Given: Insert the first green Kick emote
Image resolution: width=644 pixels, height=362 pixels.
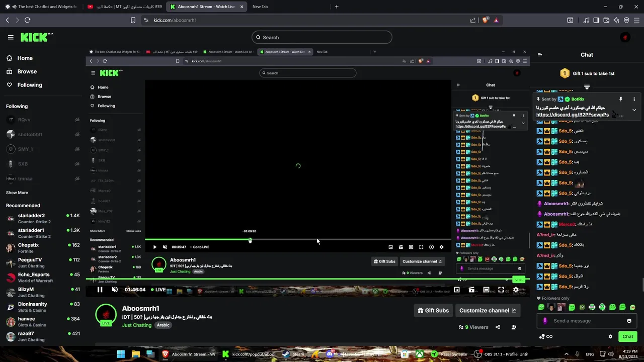Looking at the screenshot, I should 541,307.
